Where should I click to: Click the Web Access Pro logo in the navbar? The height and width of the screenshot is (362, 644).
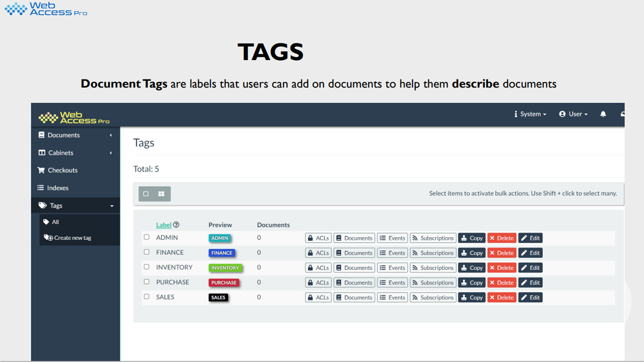(x=74, y=118)
